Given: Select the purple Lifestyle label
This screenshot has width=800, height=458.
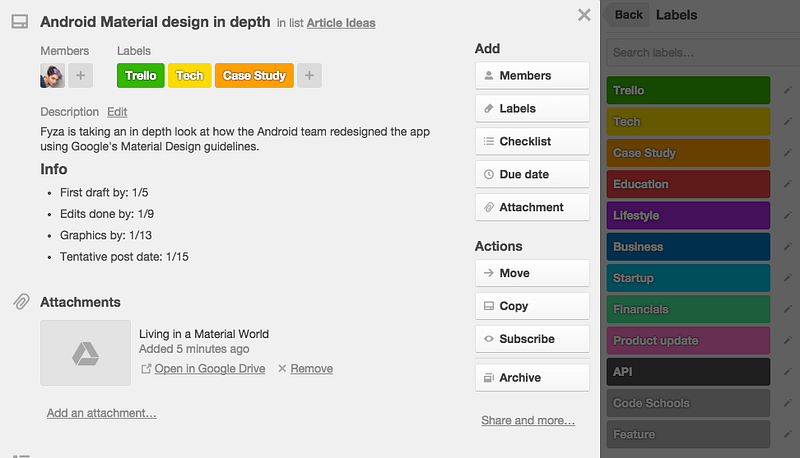Looking at the screenshot, I should 688,215.
